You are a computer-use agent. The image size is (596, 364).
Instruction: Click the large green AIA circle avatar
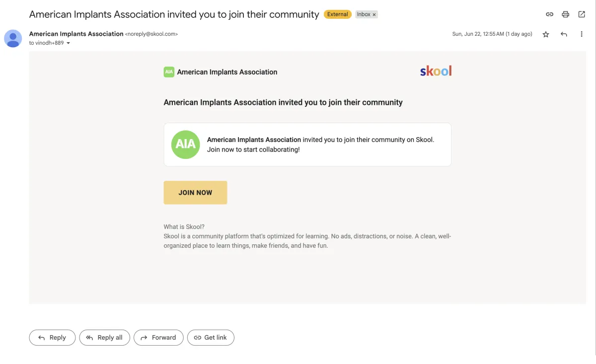click(x=186, y=145)
